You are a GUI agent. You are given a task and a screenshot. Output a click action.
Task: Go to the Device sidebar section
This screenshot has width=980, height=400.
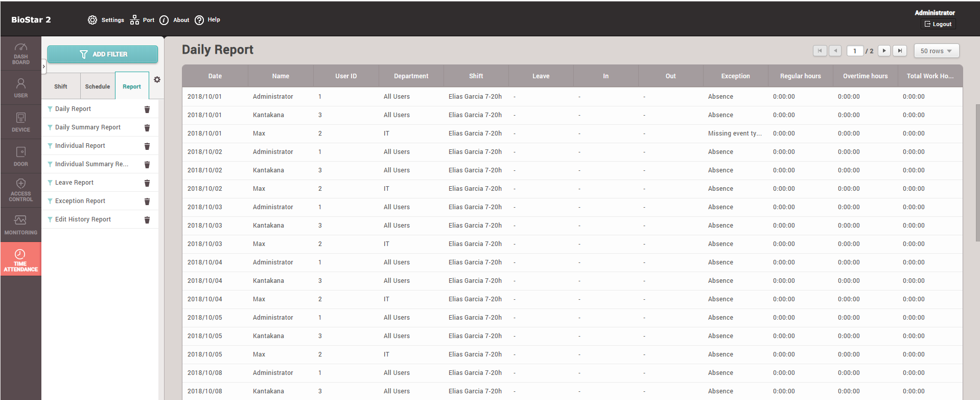[x=20, y=122]
